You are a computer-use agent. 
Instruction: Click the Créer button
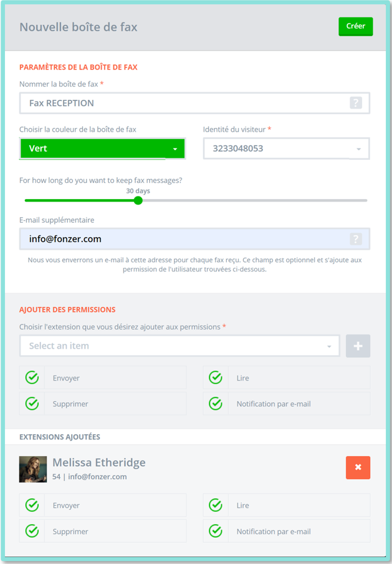[356, 26]
